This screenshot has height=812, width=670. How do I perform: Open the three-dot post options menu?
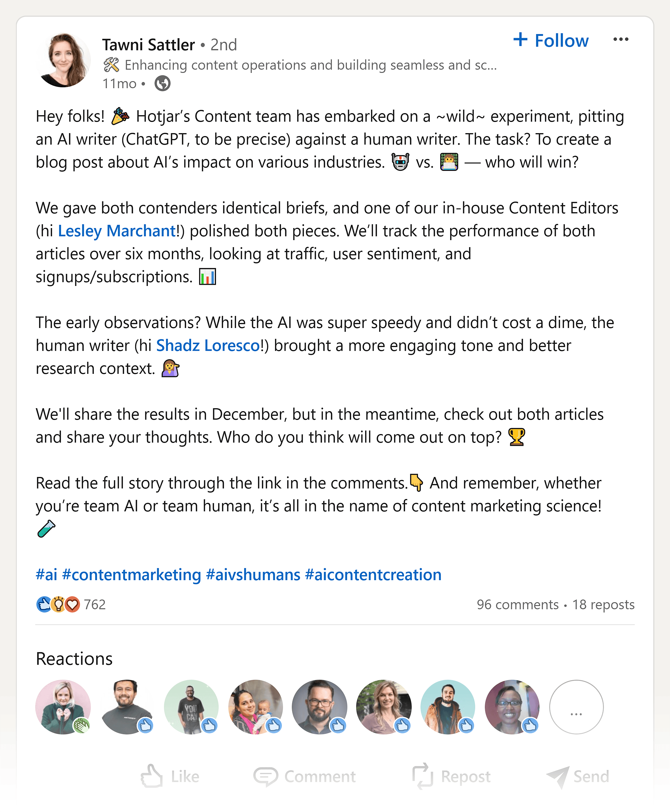tap(620, 39)
